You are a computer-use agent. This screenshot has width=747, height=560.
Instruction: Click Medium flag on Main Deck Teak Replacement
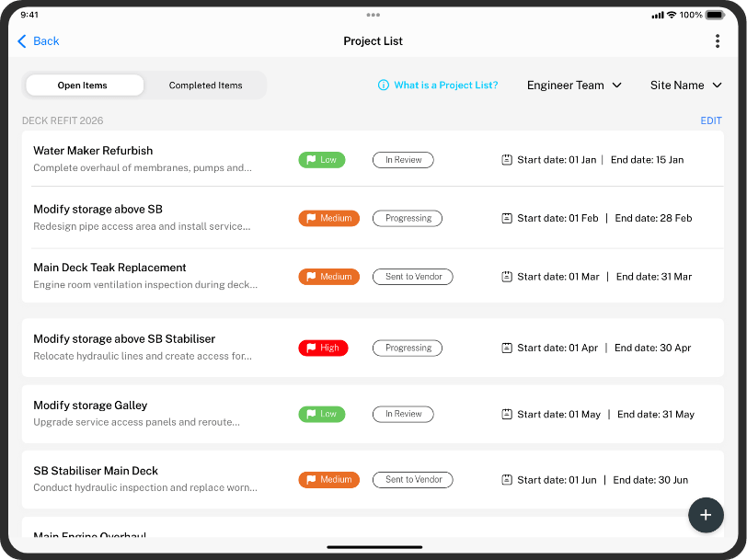coord(328,277)
